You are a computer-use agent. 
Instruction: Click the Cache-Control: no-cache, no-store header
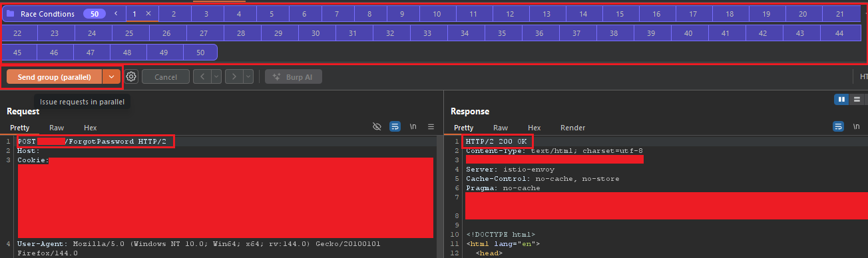tap(542, 179)
